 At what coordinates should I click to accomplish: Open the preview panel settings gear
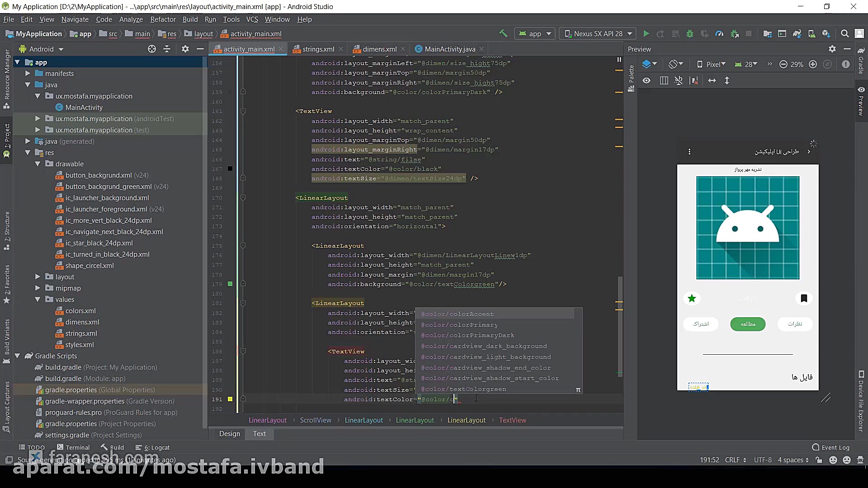[832, 49]
